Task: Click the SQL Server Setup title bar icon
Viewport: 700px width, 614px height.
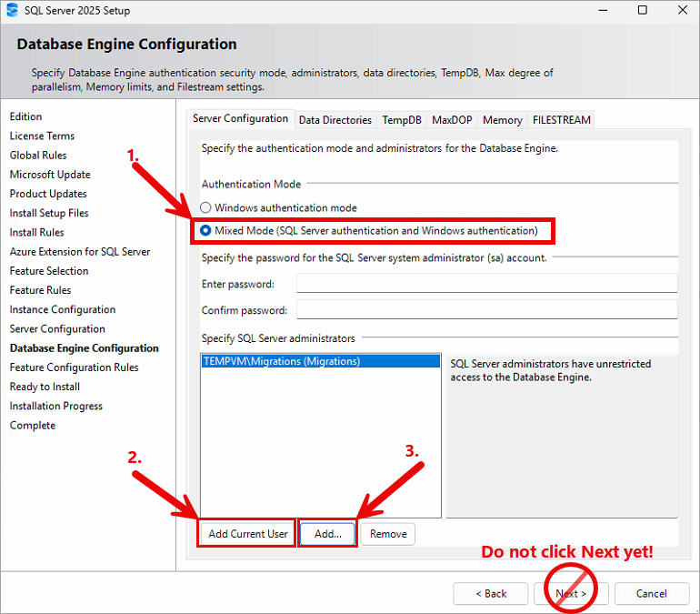Action: pyautogui.click(x=12, y=11)
